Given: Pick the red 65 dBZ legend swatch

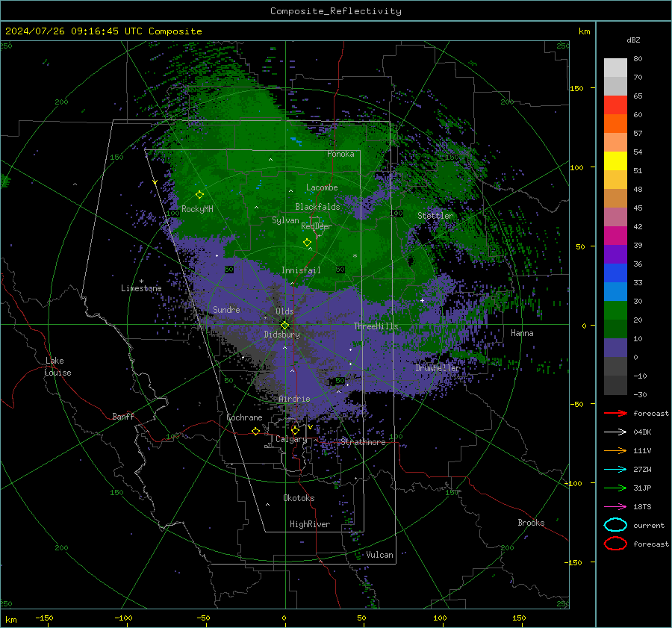Looking at the screenshot, I should click(615, 105).
